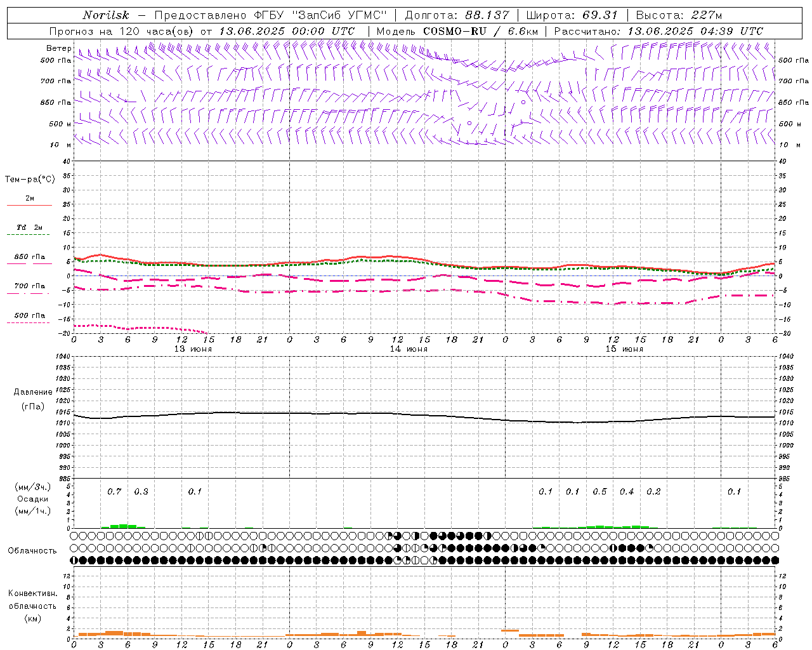Click the forecast start "13.06.2025 00:00 UTC"
Viewport: 812px width, 650px height.
click(286, 31)
